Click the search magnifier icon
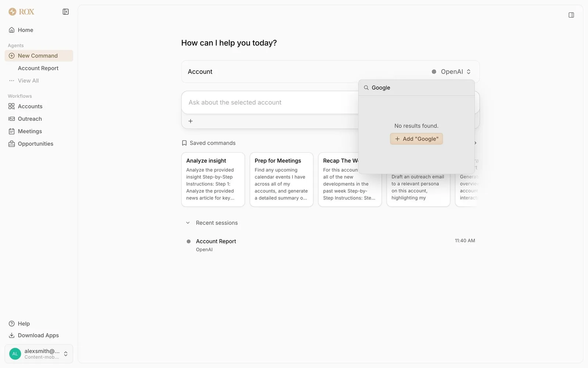Viewport: 588px width, 368px height. (x=366, y=88)
